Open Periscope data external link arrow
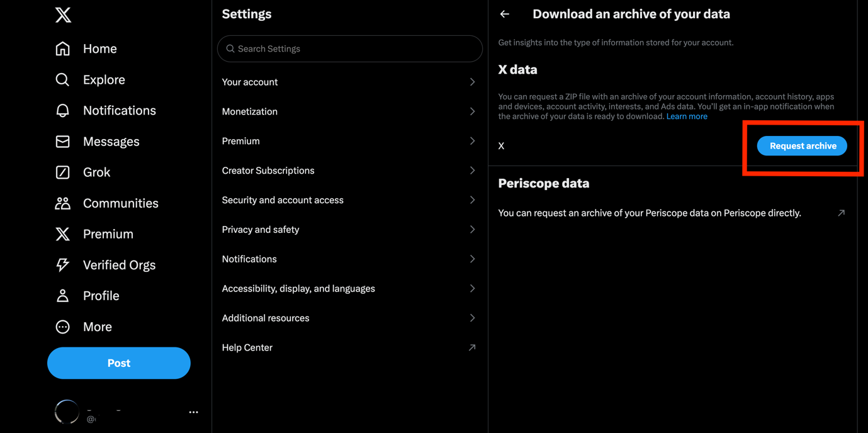Screen dimensions: 868x433 tap(841, 213)
